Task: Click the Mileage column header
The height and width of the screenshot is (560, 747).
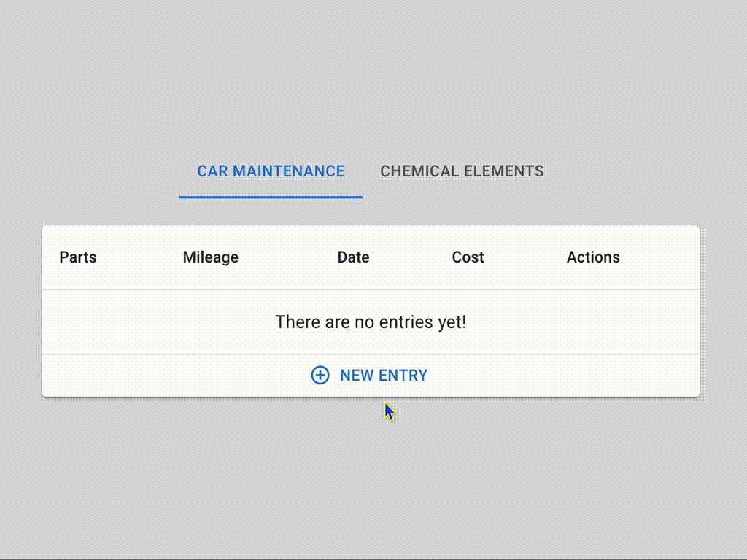Action: click(x=211, y=257)
